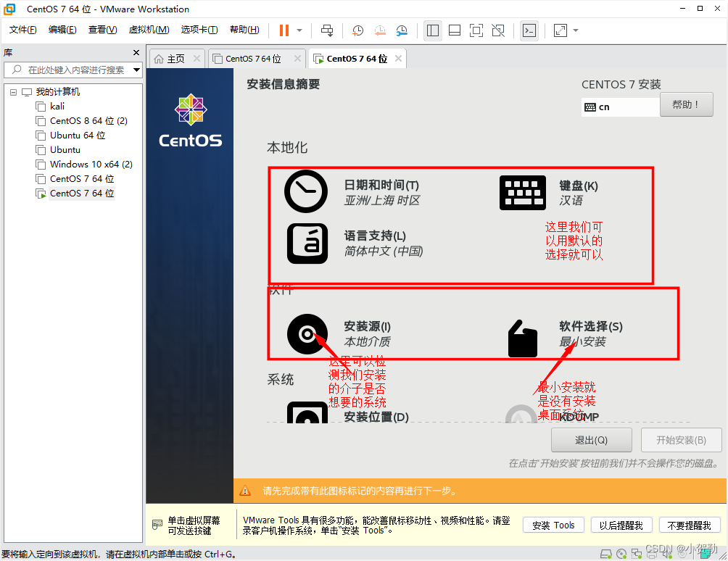Click the cn keyboard layout indicator
This screenshot has width=728, height=561.
click(x=620, y=107)
